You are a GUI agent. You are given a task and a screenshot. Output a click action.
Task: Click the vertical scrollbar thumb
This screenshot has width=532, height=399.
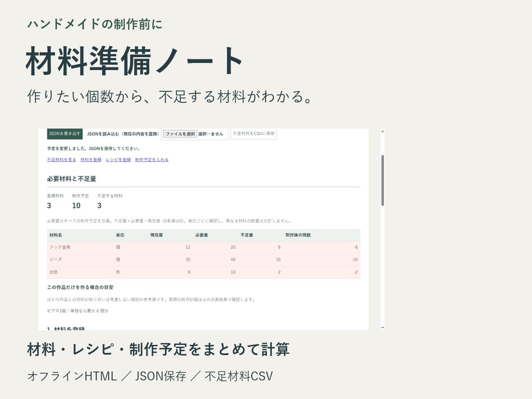pyautogui.click(x=383, y=180)
